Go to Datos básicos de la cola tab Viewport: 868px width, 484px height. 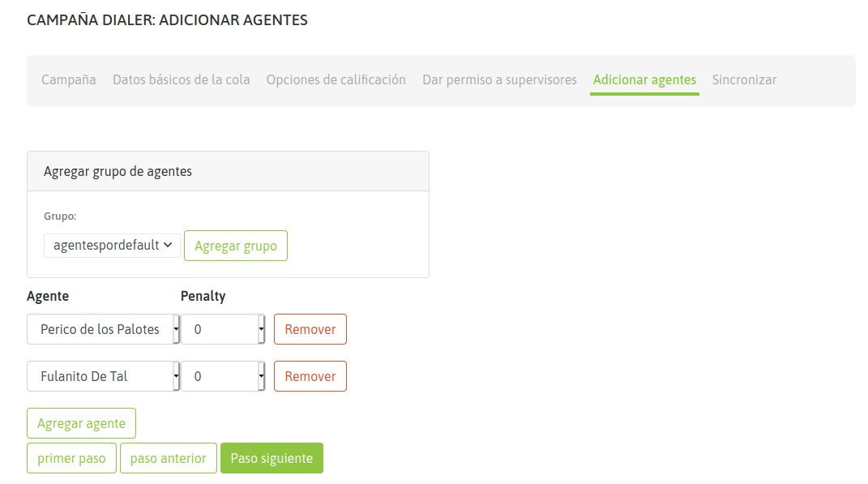pos(181,79)
